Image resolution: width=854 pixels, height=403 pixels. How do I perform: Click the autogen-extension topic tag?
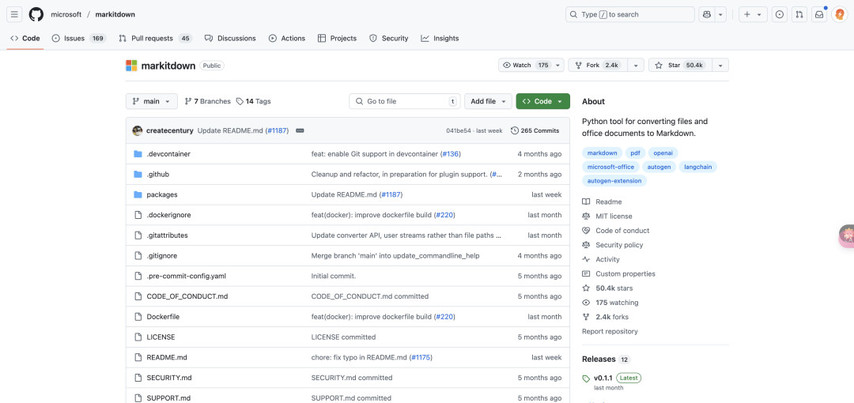click(614, 180)
